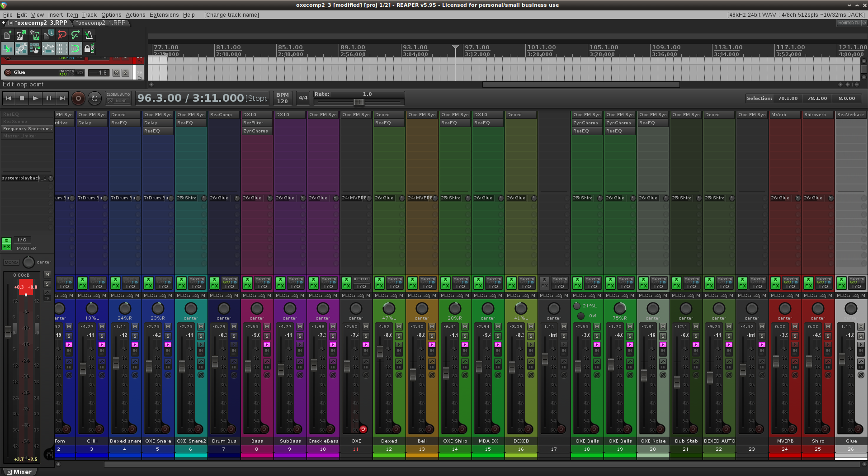The width and height of the screenshot is (868, 476).
Task: Click the round Record transport button
Action: pyautogui.click(x=78, y=98)
